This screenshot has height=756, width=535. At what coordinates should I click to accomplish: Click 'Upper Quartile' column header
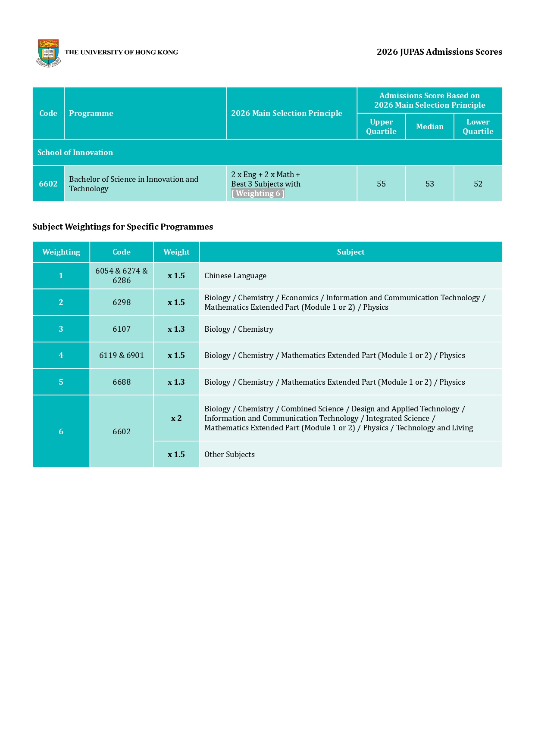tap(381, 127)
